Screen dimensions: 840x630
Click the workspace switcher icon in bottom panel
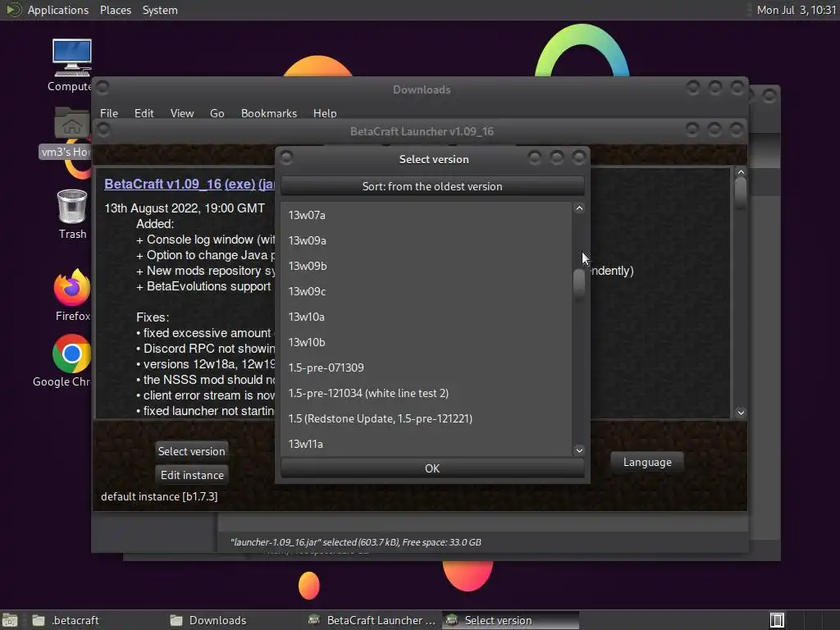click(x=777, y=620)
